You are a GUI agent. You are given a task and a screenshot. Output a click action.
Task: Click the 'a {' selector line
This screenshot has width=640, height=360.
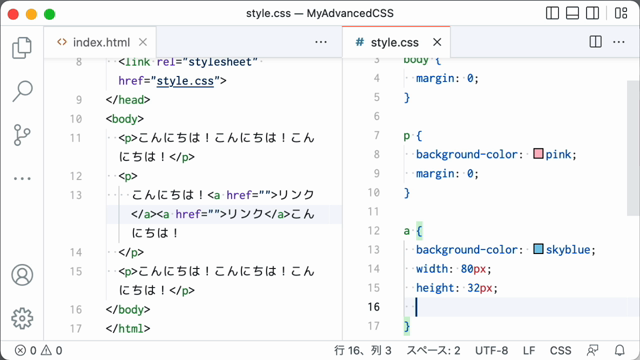413,231
